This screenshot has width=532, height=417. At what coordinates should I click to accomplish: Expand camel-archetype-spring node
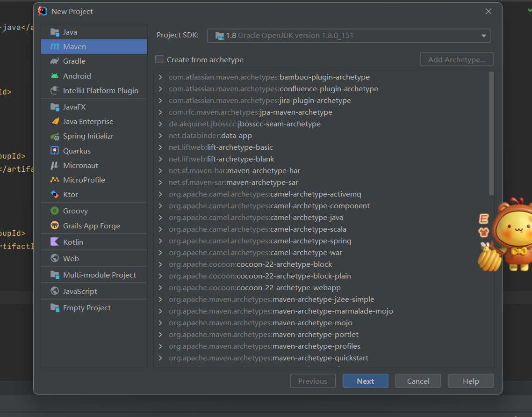[160, 241]
